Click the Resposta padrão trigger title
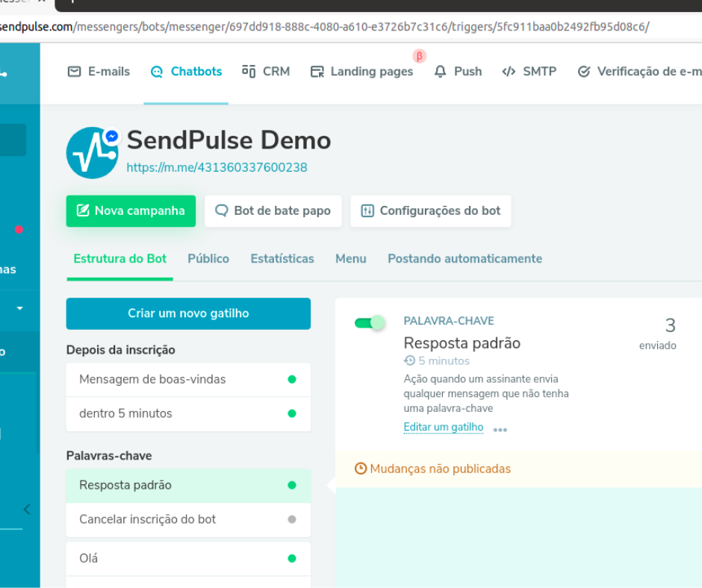The height and width of the screenshot is (588, 702). pos(462,343)
